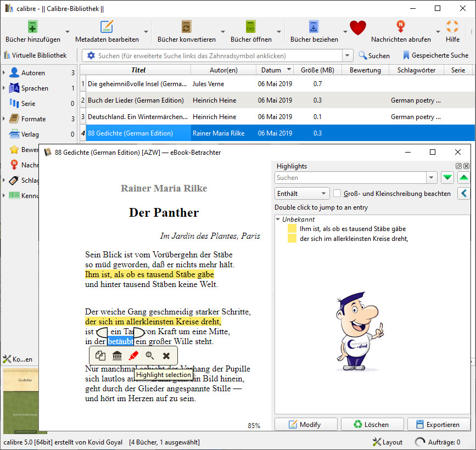Screen dimensions: 476x450
Task: Expand the Autoren category in sidebar
Action: click(x=4, y=73)
